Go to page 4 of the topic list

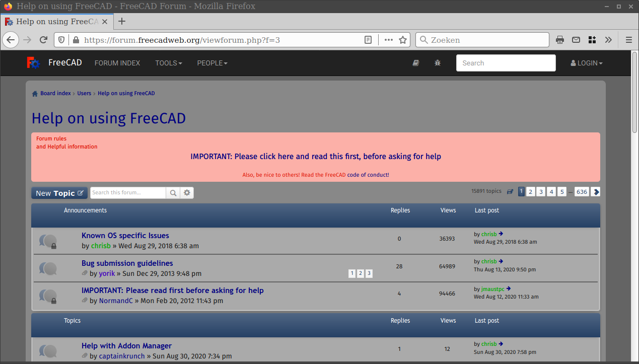(551, 192)
